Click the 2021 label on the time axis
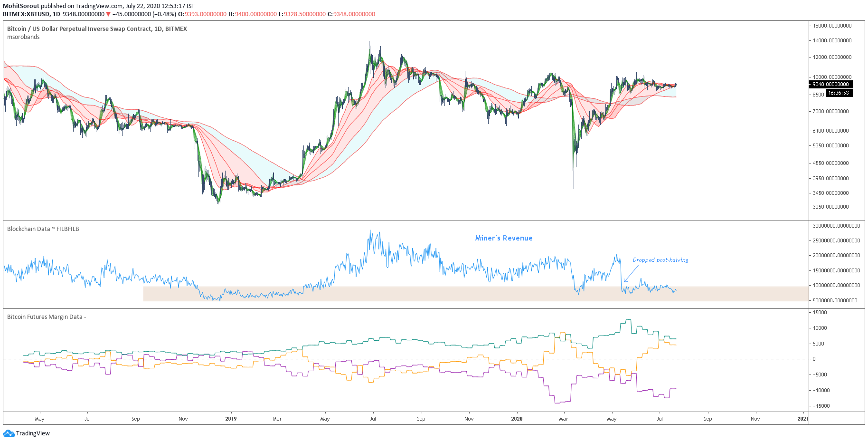This screenshot has height=442, width=868. pos(802,419)
